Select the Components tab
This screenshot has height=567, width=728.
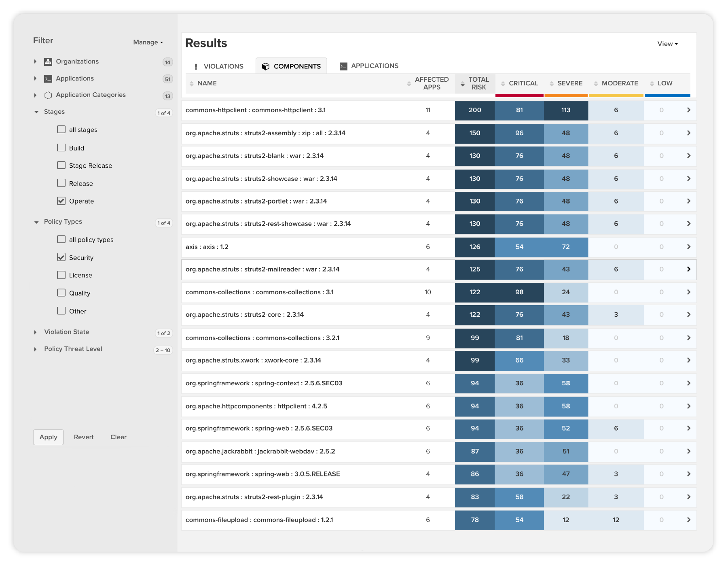[291, 66]
